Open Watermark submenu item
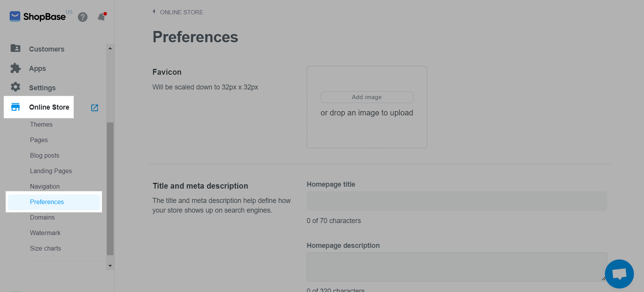Screen dimensions: 644x292 (45, 233)
